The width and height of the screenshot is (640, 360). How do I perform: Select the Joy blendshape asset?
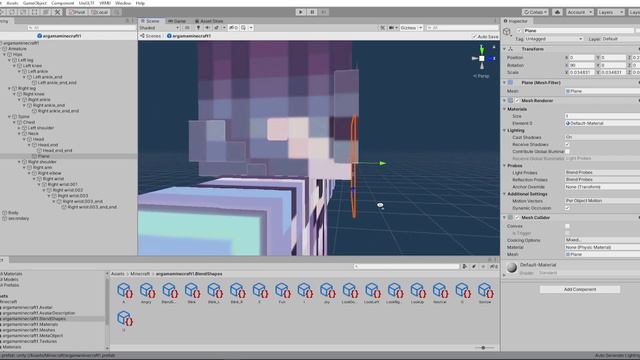[327, 293]
